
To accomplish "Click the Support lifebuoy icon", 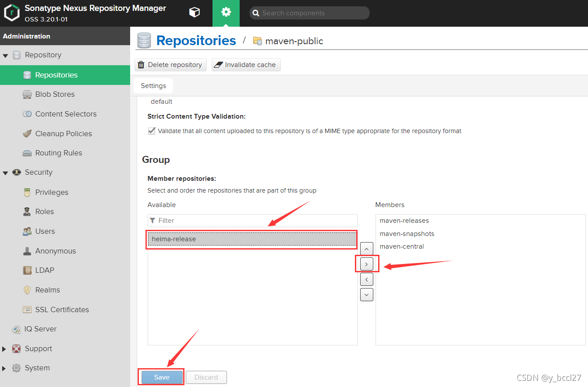I will 17,349.
